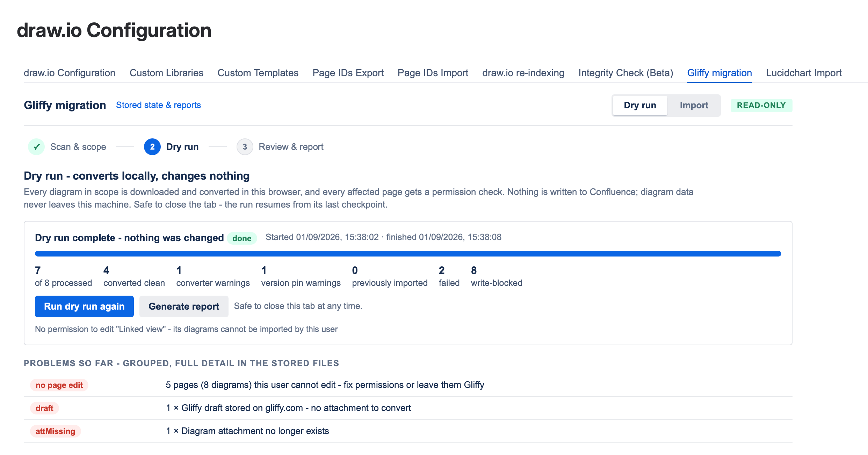This screenshot has width=868, height=455.
Task: Click the READ-ONLY status badge
Action: pos(761,105)
